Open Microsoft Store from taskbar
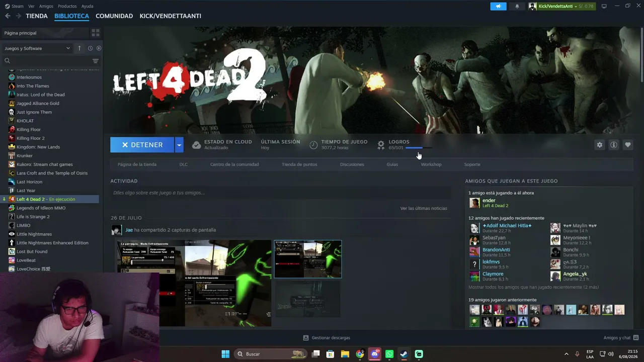This screenshot has height=362, width=644. pos(331,354)
